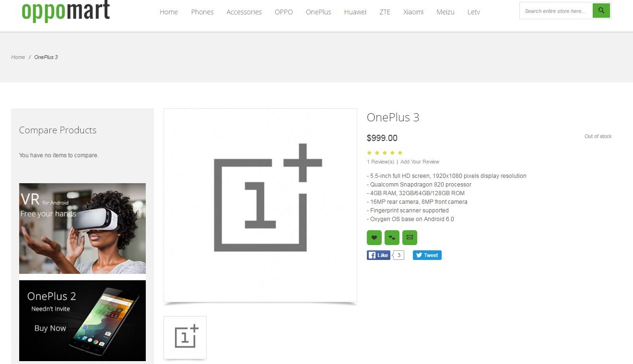Click the Home breadcrumb link
Image resolution: width=633 pixels, height=364 pixels.
[x=18, y=57]
